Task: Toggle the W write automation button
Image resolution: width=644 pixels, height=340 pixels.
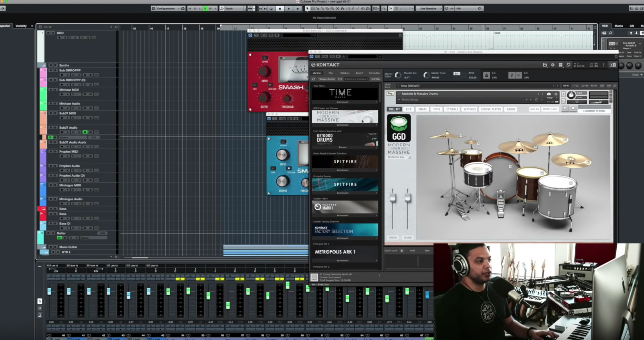Action: point(210,8)
